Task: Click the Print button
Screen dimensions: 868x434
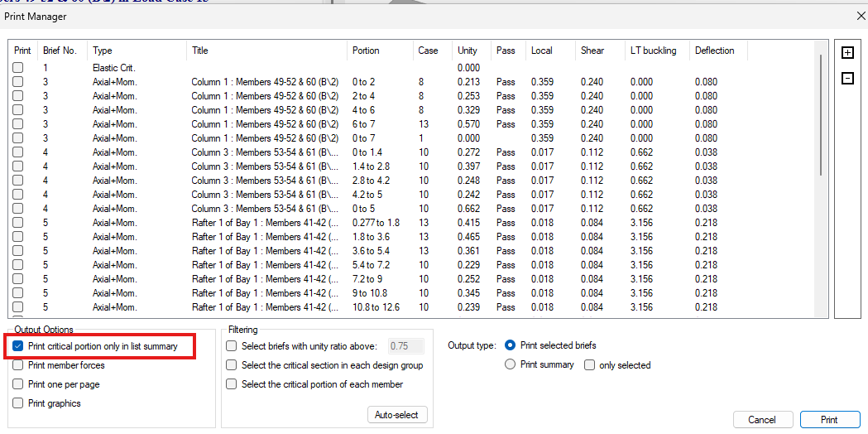Action: (829, 419)
